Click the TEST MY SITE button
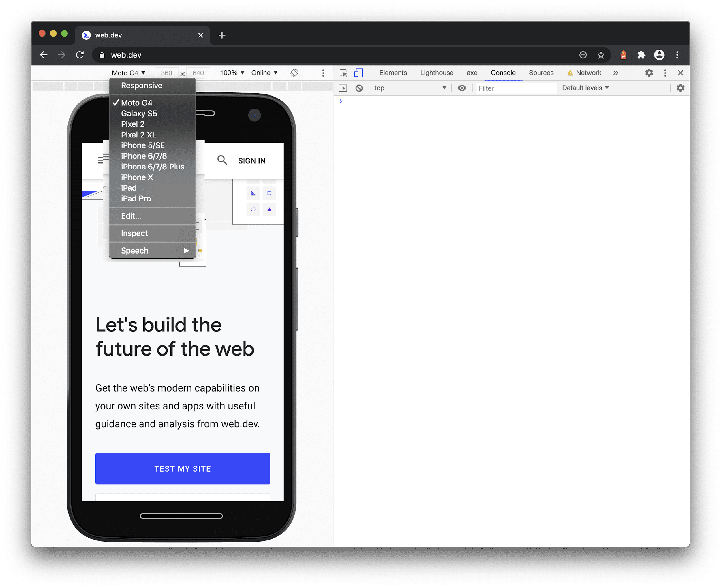Screen dimensions: 721x588 tap(182, 468)
